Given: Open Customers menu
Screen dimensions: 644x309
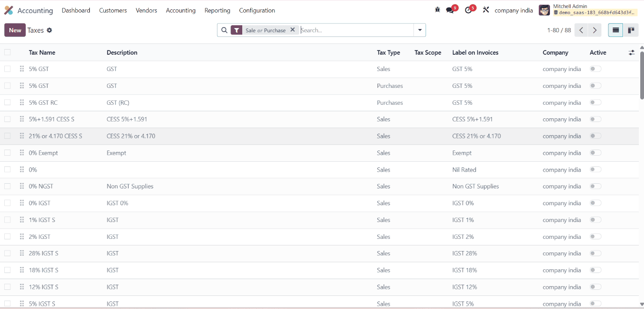Looking at the screenshot, I should click(x=113, y=10).
